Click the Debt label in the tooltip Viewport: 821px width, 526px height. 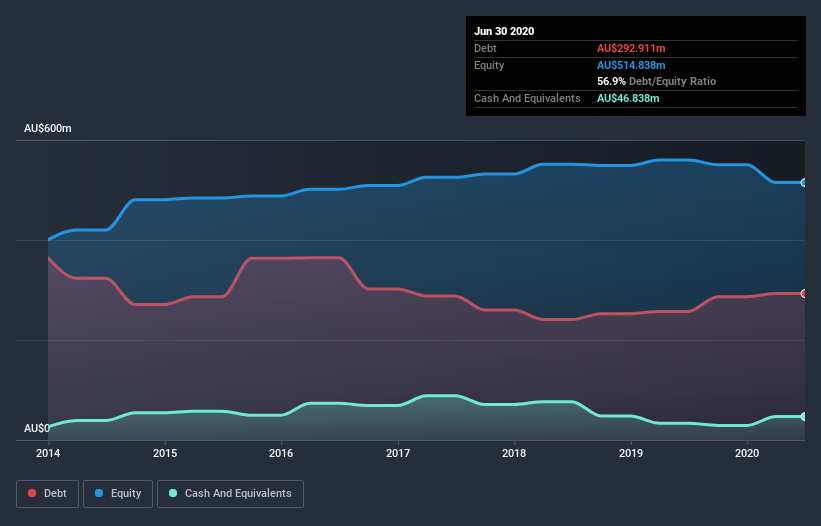485,48
